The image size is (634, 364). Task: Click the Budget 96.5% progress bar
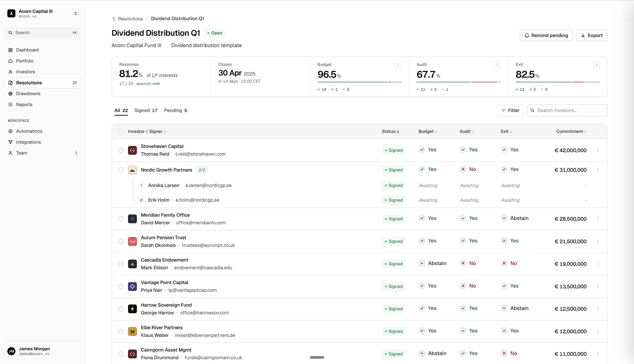[359, 82]
